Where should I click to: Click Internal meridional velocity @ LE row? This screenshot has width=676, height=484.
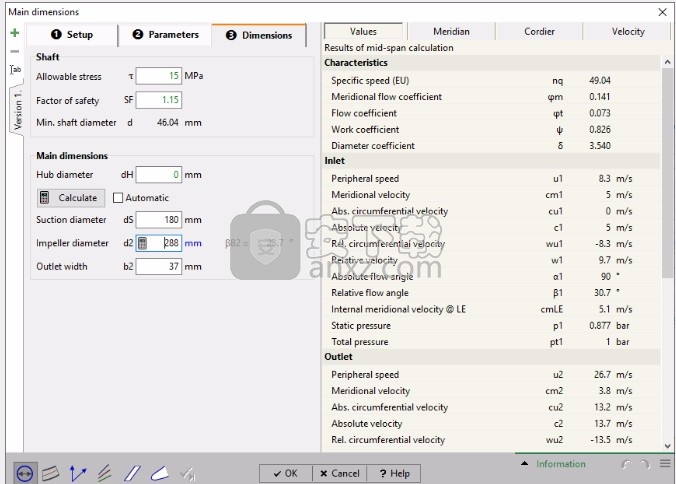click(x=491, y=309)
